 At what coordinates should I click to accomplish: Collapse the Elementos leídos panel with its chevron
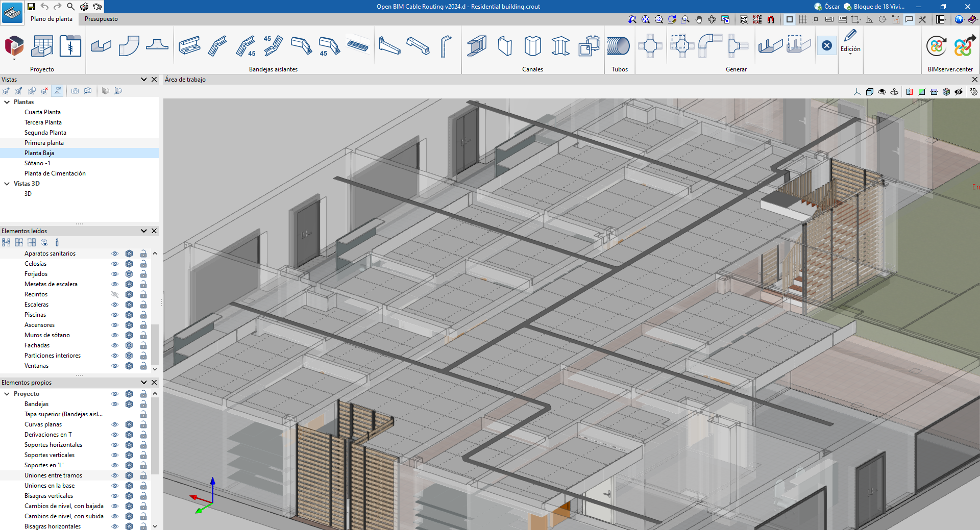[x=143, y=231]
